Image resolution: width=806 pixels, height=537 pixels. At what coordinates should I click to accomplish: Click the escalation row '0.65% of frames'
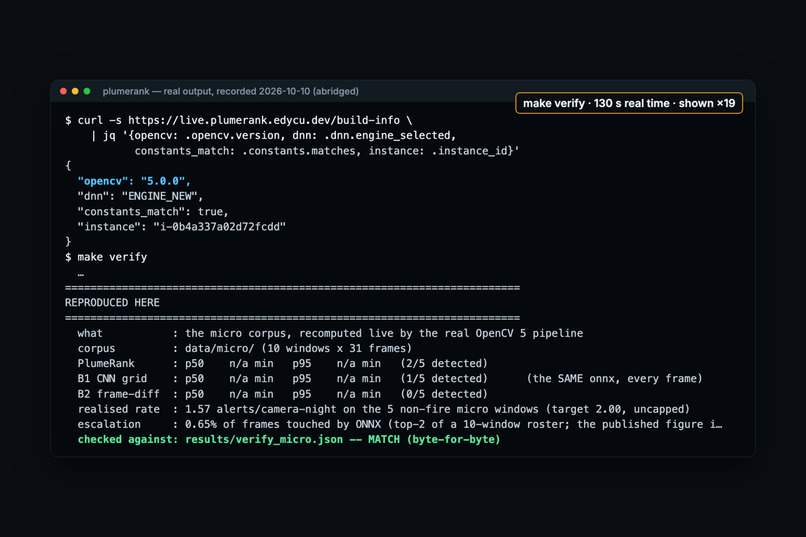399,424
